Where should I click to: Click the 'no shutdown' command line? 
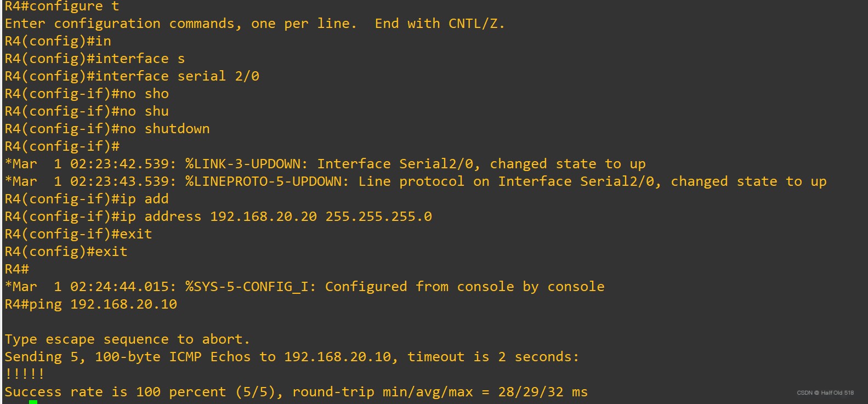107,129
